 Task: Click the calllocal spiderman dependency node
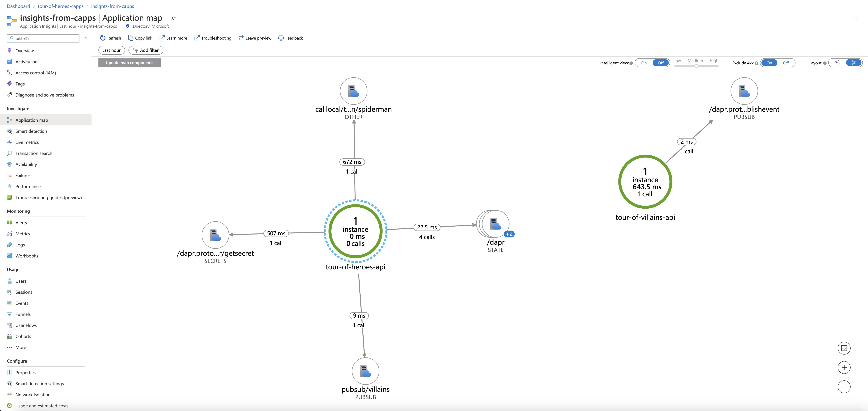coord(354,91)
